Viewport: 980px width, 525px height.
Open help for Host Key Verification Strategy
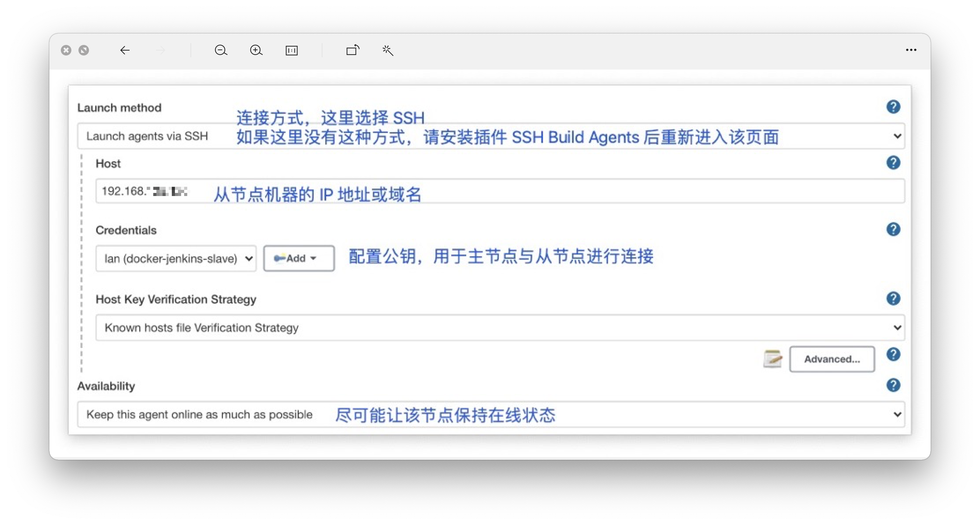[893, 299]
